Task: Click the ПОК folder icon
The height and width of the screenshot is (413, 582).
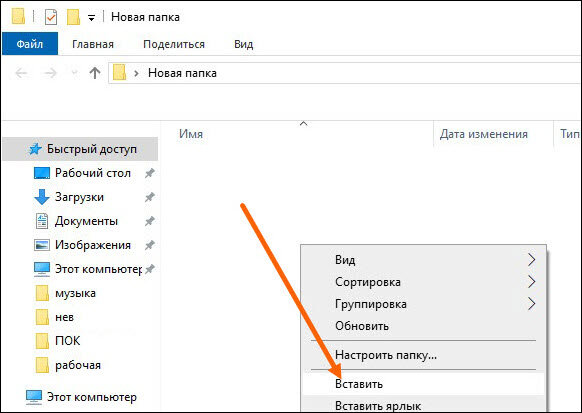Action: 42,341
